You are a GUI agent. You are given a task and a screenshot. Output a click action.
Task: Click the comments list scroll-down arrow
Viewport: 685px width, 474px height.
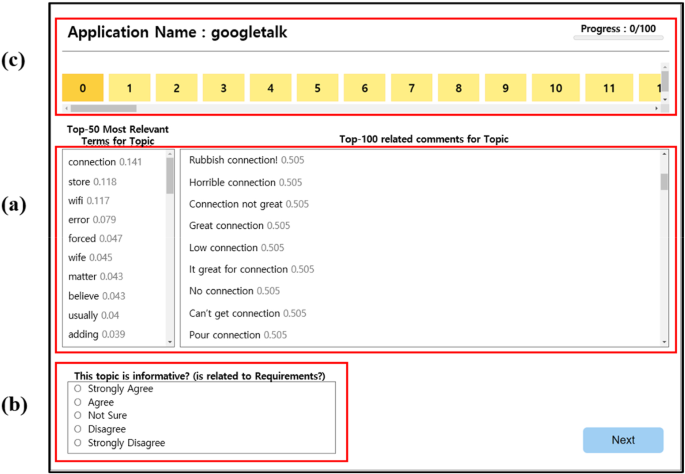(x=664, y=342)
